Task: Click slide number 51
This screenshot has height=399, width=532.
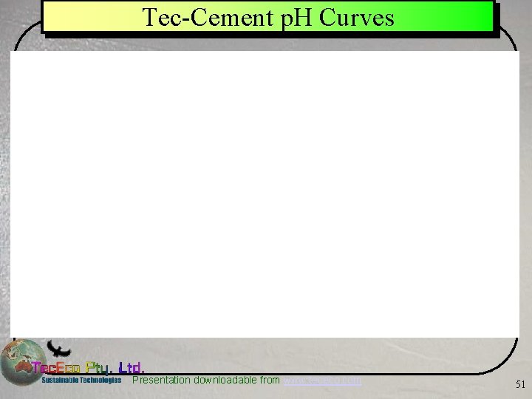Action: 520,384
